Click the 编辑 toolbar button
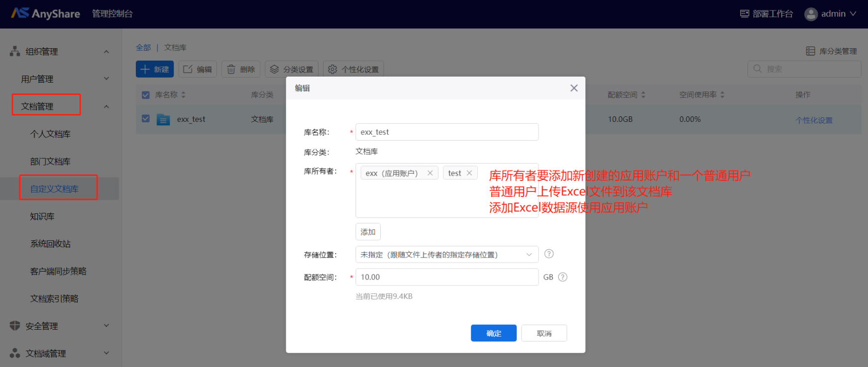 tap(198, 69)
